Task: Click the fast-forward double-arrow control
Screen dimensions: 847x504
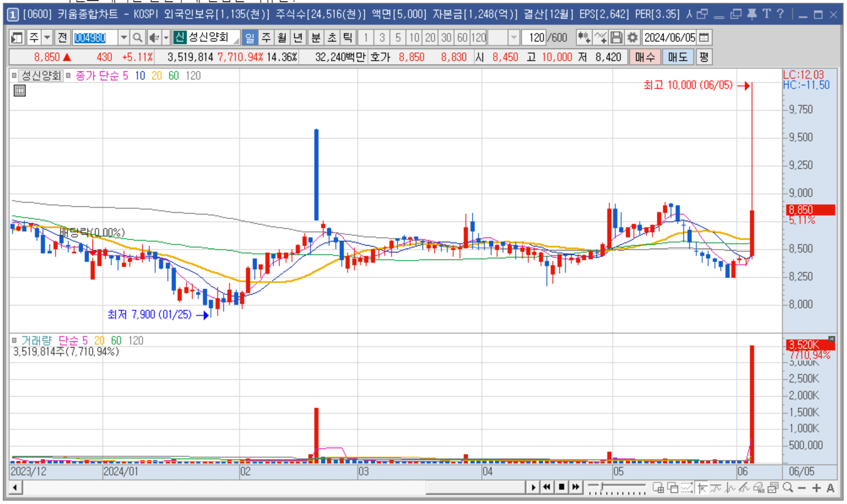Action: tap(576, 487)
